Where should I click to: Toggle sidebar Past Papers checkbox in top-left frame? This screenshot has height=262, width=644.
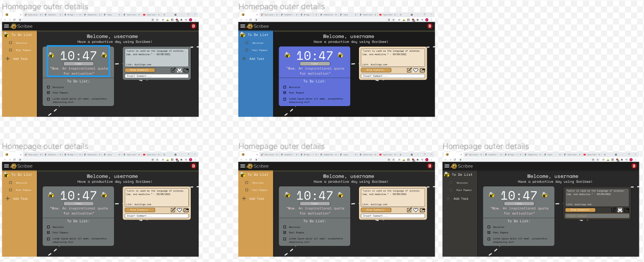[11, 50]
